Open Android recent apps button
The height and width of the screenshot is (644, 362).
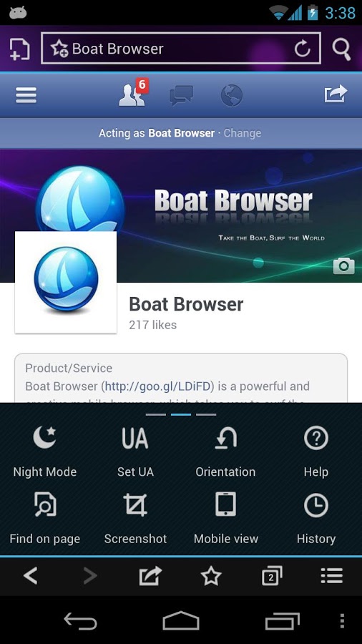(282, 620)
